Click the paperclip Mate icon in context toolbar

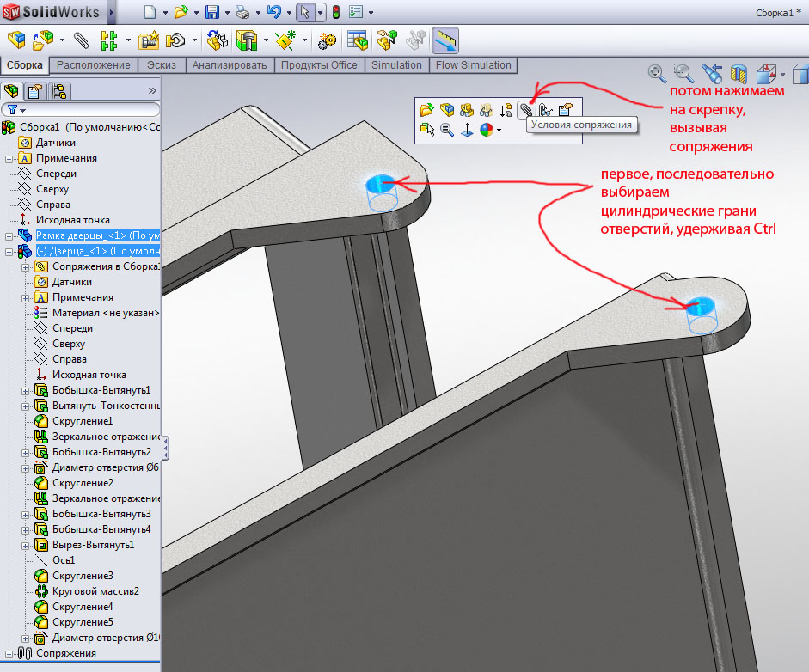[524, 109]
